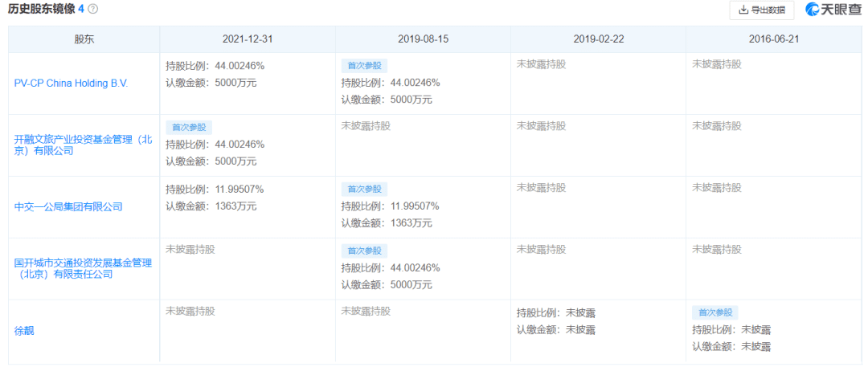The width and height of the screenshot is (868, 371).
Task: Click the 股东 column header
Action: pos(84,40)
